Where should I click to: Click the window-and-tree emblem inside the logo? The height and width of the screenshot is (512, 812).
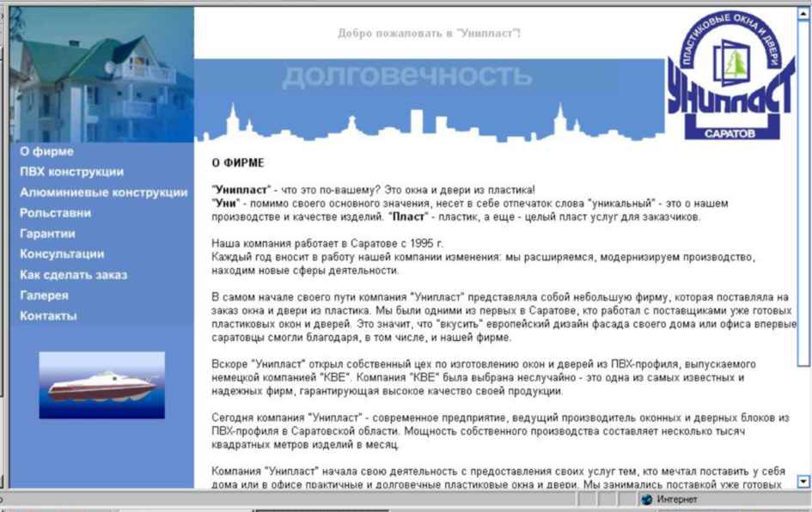point(730,64)
